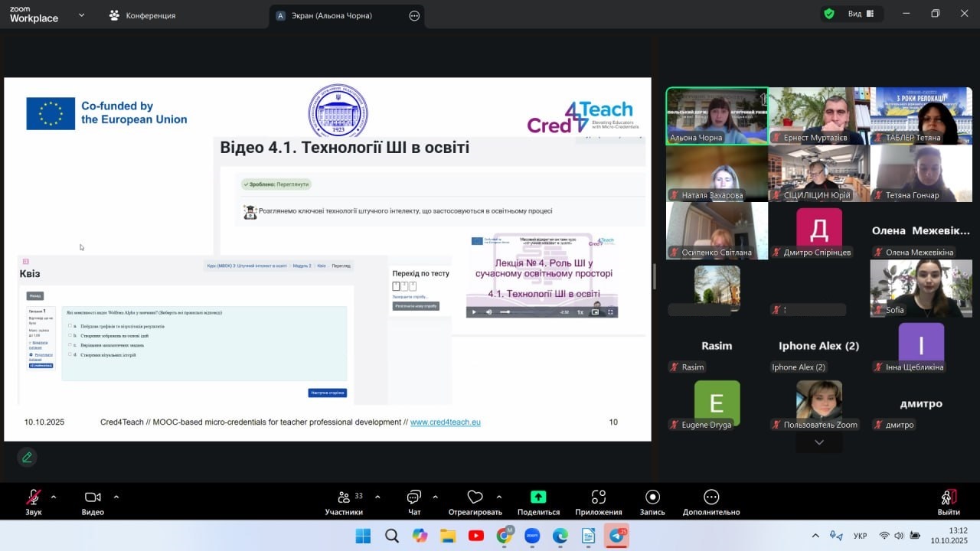Open the Участники participants panel
This screenshot has width=980, height=551.
[344, 498]
